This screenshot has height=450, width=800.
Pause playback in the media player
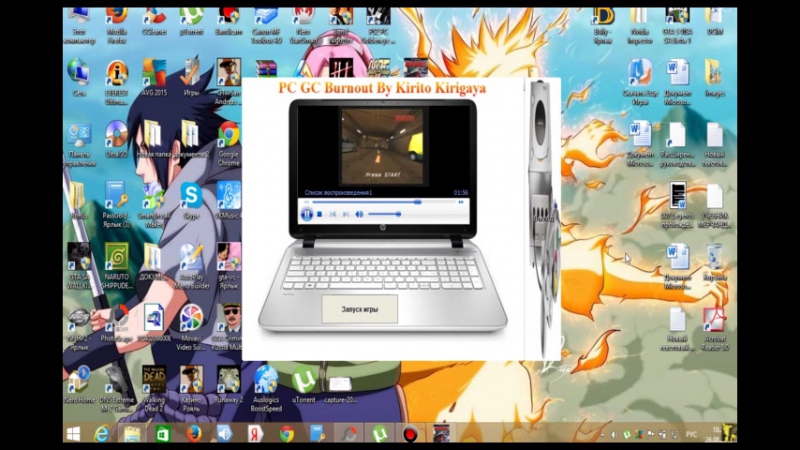tap(307, 214)
